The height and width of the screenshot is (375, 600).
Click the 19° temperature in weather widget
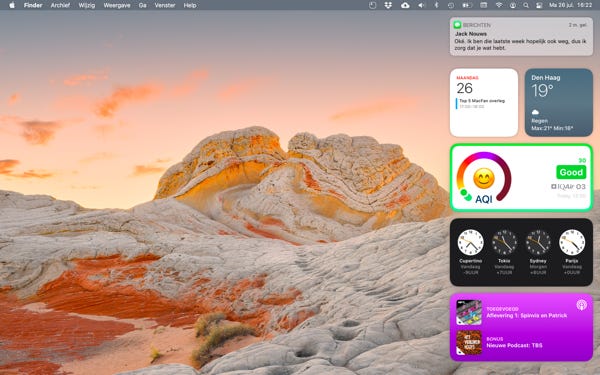[x=542, y=91]
